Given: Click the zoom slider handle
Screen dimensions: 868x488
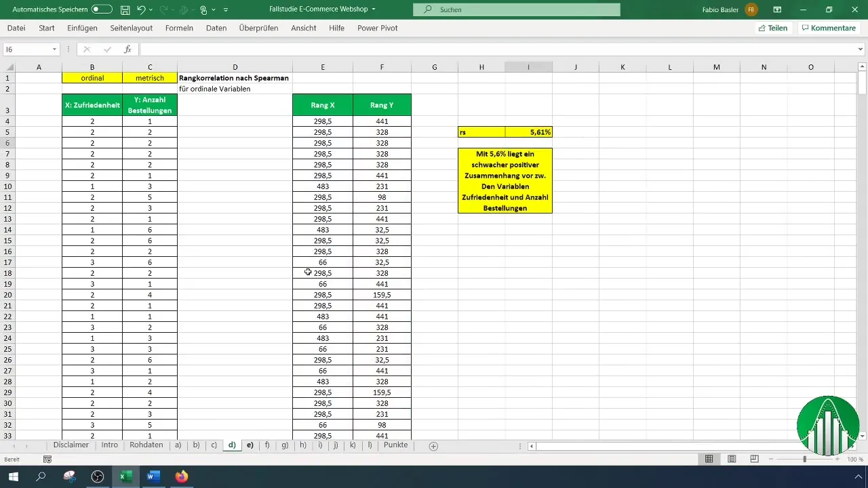Looking at the screenshot, I should click(805, 460).
